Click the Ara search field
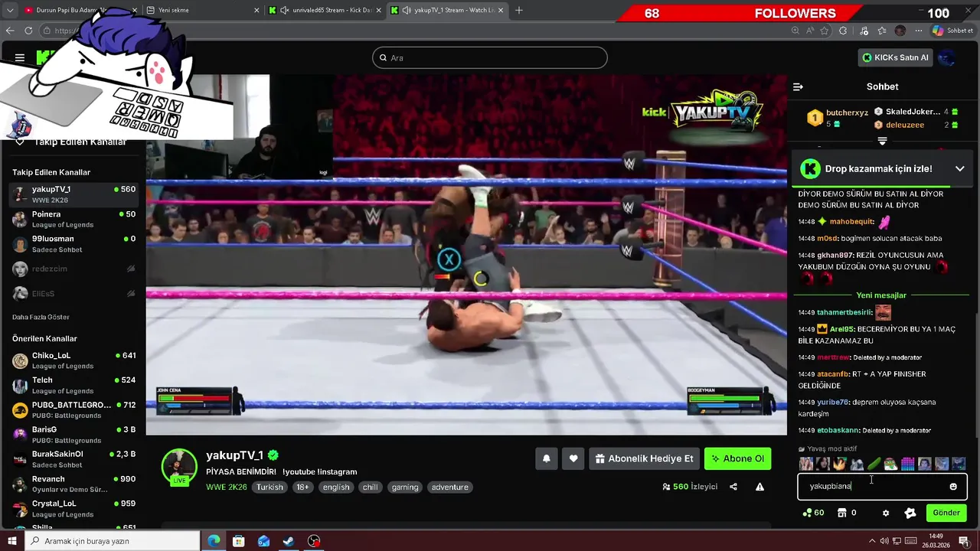 click(490, 57)
